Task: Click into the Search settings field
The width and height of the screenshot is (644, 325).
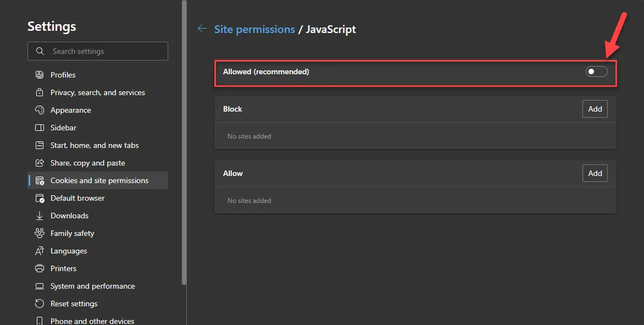Action: [x=98, y=51]
